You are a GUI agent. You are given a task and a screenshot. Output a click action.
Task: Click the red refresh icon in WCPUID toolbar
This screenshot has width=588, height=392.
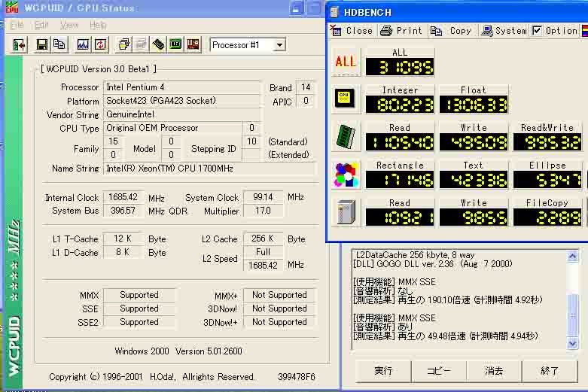pyautogui.click(x=100, y=45)
